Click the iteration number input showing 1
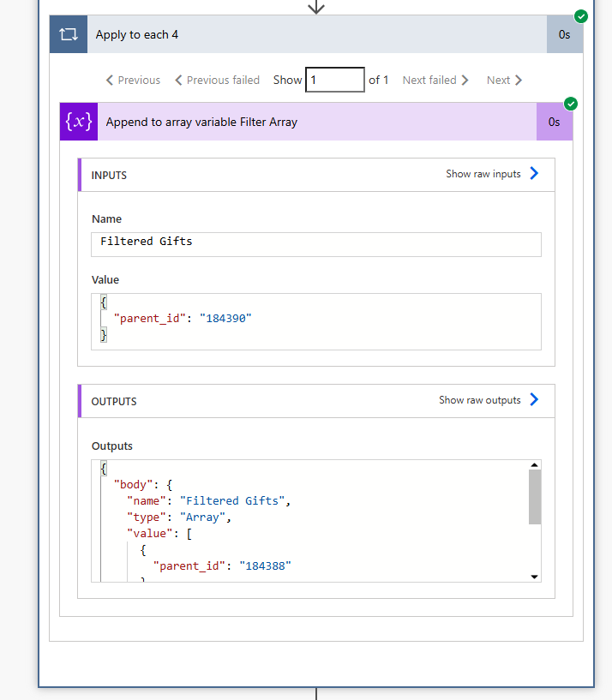This screenshot has height=700, width=612. coord(334,79)
